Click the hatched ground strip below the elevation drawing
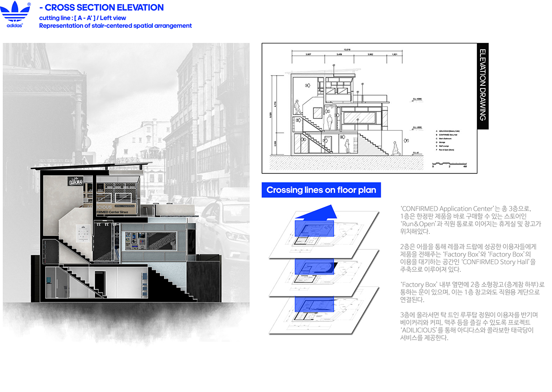 (x=346, y=163)
